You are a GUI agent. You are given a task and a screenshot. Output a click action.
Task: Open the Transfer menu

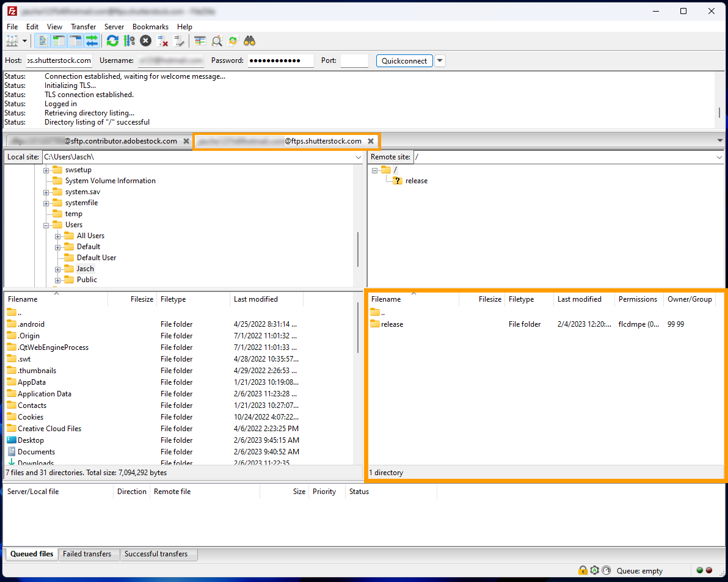[x=84, y=26]
